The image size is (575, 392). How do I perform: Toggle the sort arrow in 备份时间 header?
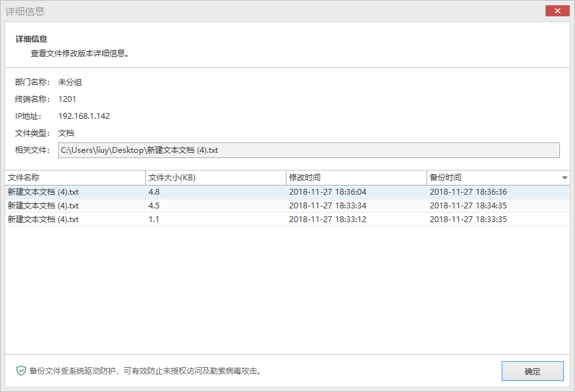[x=565, y=178]
